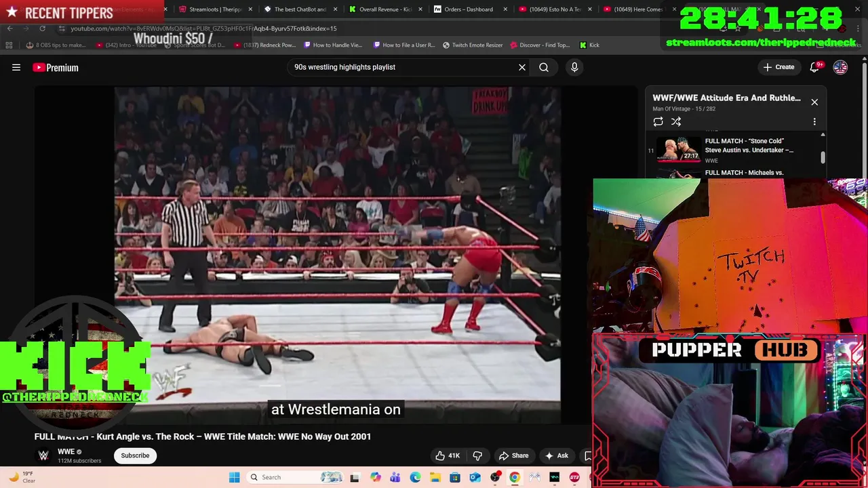Open How to File a User R... bookmark
The image size is (868, 488).
coord(404,45)
